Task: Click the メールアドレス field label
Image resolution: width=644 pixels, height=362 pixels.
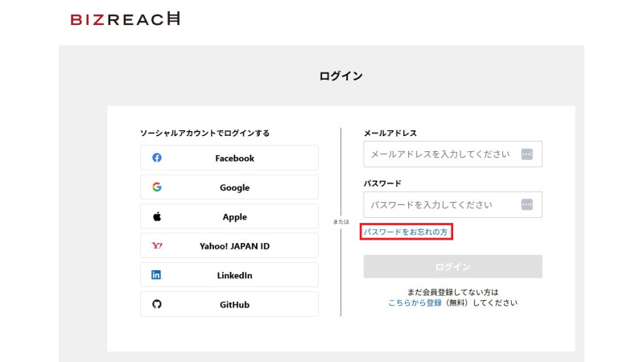Action: 390,133
